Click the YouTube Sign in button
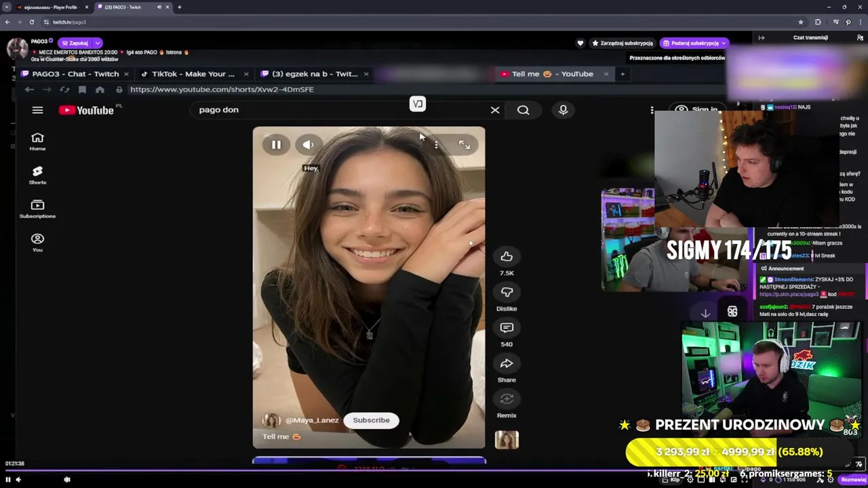Viewport: 868px width, 488px height. click(x=697, y=109)
